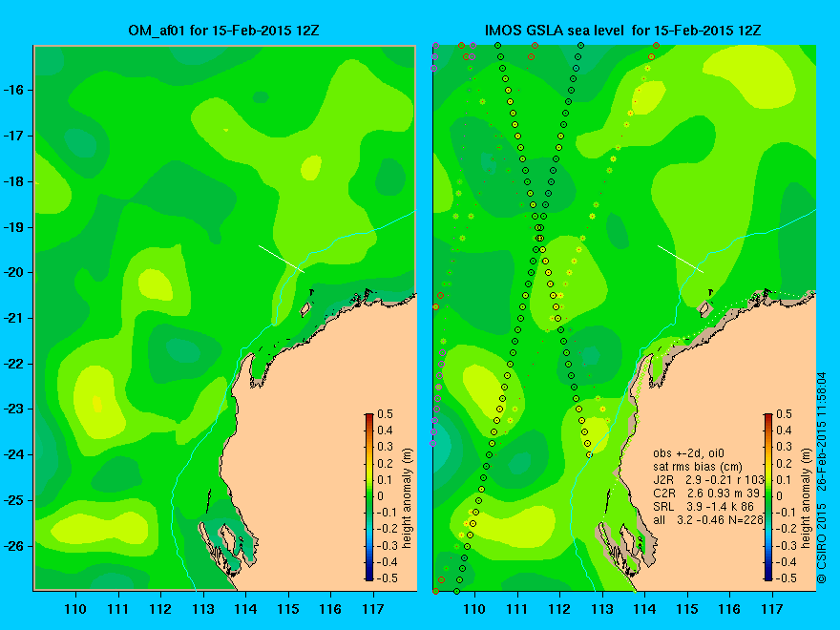The height and width of the screenshot is (630, 840).
Task: Click longitude label 113 under the right map
Action: [602, 609]
